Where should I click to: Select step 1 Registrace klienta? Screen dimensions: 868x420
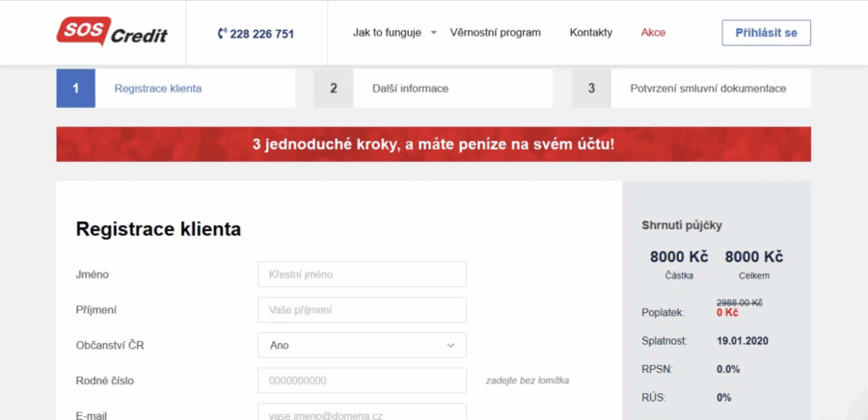tap(176, 89)
